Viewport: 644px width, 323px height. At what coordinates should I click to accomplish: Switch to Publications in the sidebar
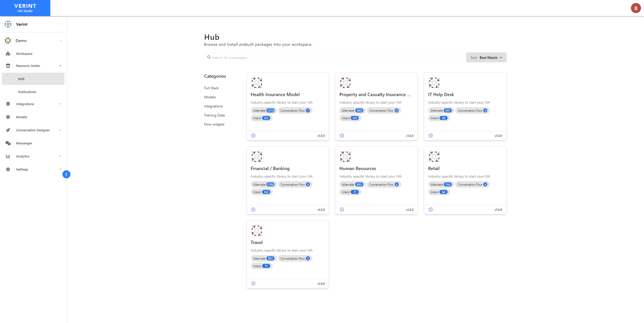click(x=27, y=92)
